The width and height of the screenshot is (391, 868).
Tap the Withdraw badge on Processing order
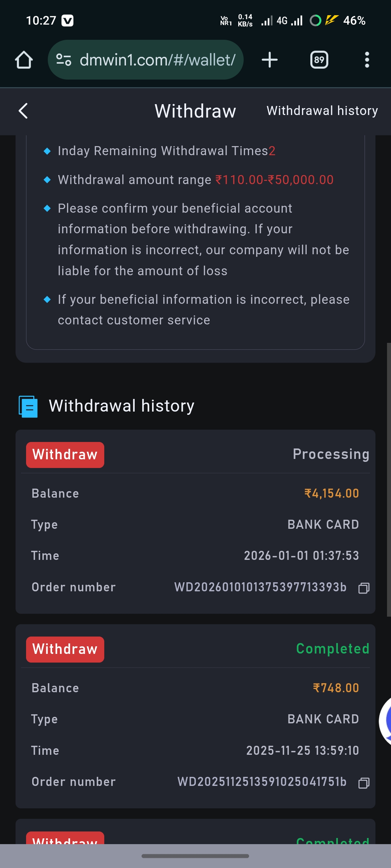click(x=65, y=455)
